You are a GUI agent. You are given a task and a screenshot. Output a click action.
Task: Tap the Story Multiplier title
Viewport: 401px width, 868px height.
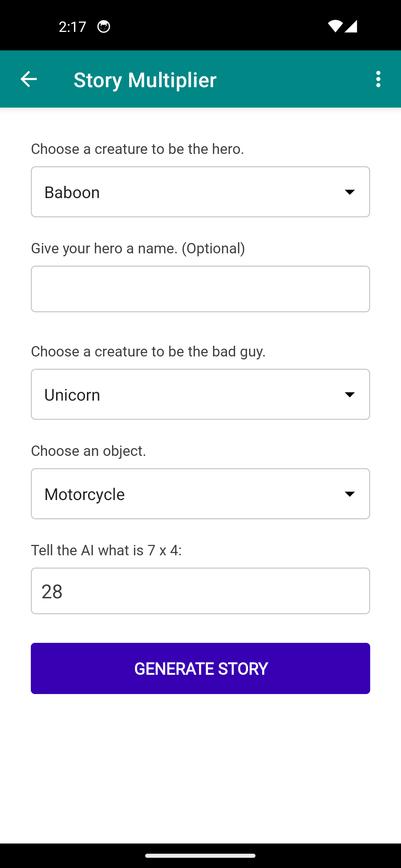(x=145, y=80)
